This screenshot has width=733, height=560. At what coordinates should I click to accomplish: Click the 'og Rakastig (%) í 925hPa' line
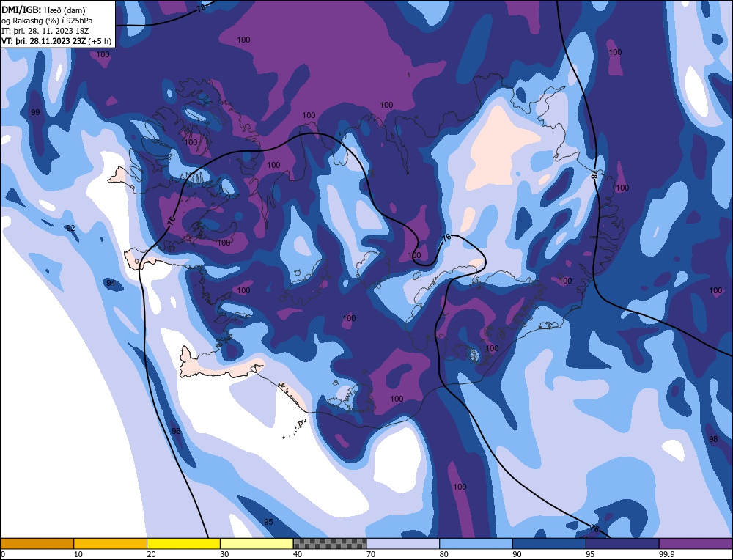point(47,21)
